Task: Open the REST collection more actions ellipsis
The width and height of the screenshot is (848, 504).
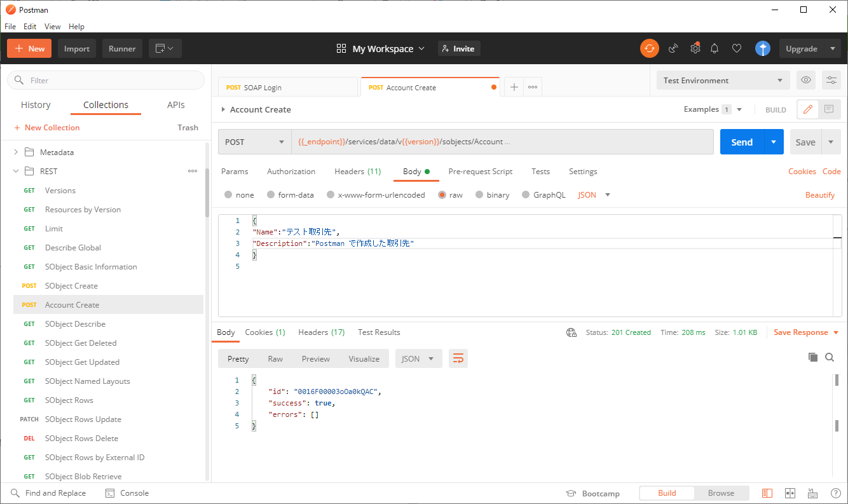Action: point(193,171)
